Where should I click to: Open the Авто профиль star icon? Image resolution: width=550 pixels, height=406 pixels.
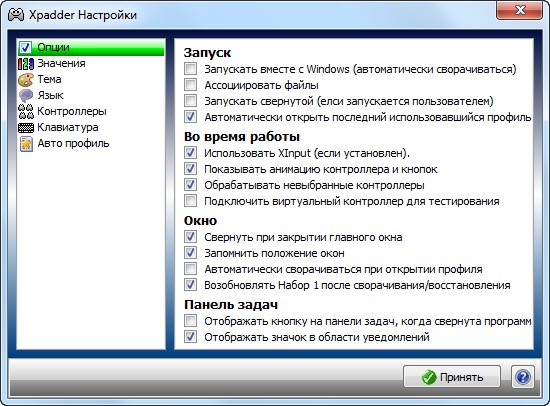click(x=26, y=144)
